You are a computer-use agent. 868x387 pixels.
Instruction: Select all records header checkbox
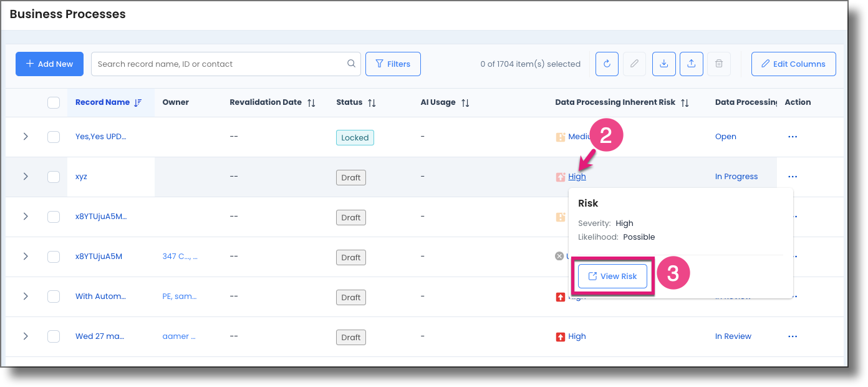click(54, 102)
